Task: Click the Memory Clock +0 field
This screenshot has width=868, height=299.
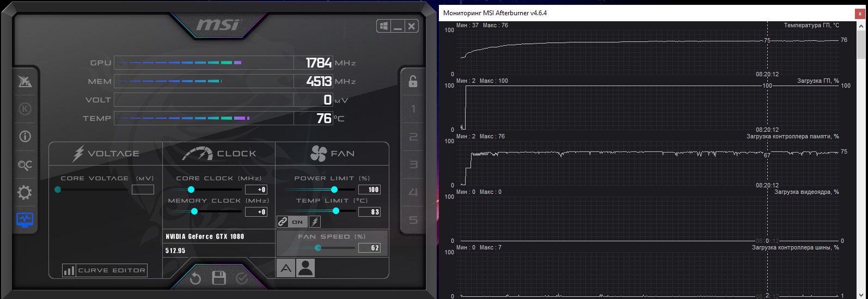Action: point(256,212)
